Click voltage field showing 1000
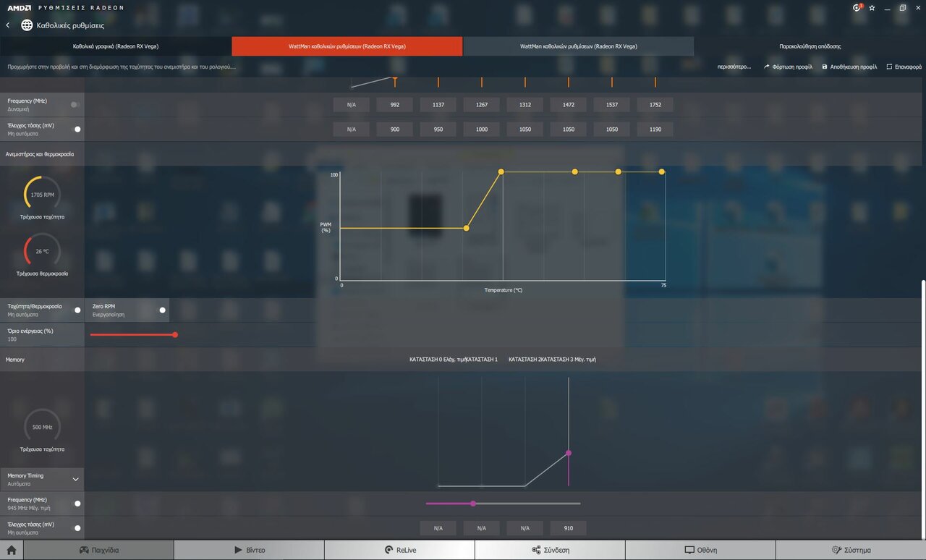This screenshot has height=560, width=926. pos(482,130)
